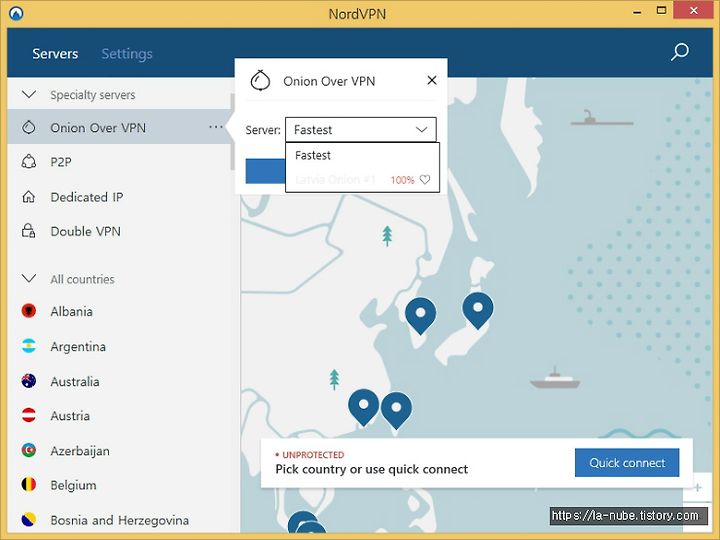720x540 pixels.
Task: Collapse the Specialty servers section
Action: tap(29, 95)
